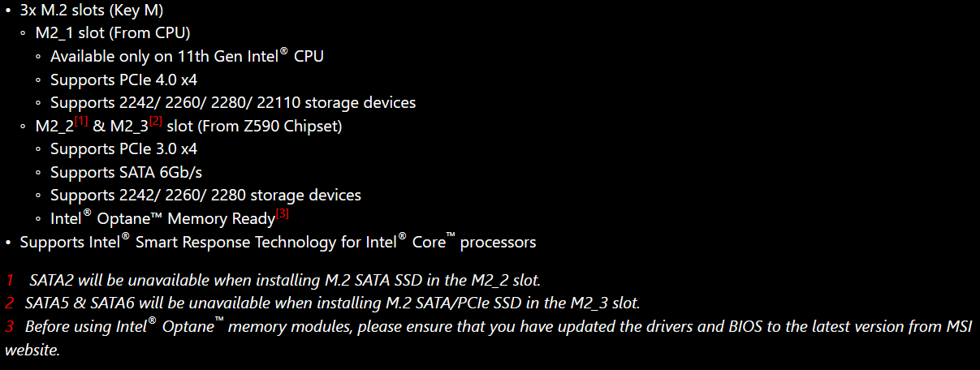Click the 'M2_1 slot (From CPU)' text
Image resolution: width=980 pixels, height=370 pixels.
113,34
